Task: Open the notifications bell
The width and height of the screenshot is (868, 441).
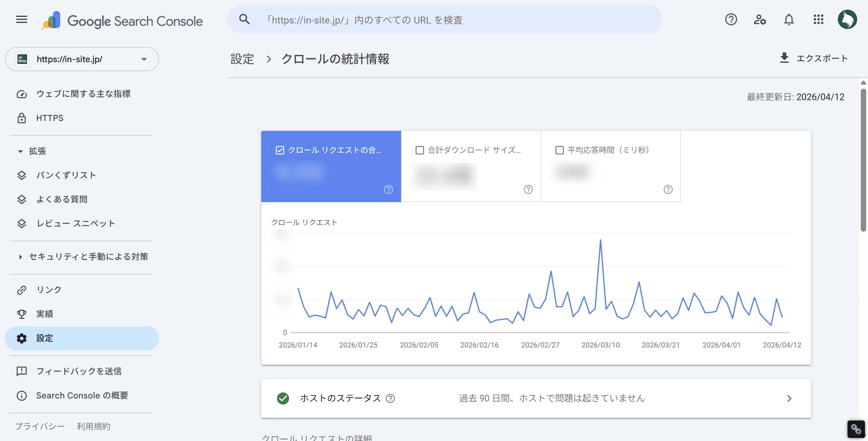Action: (x=789, y=20)
